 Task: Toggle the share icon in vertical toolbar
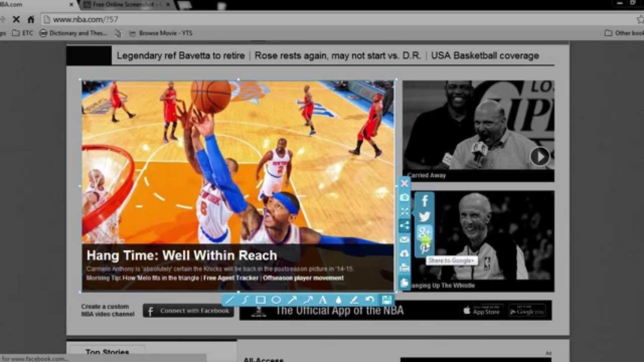click(404, 226)
